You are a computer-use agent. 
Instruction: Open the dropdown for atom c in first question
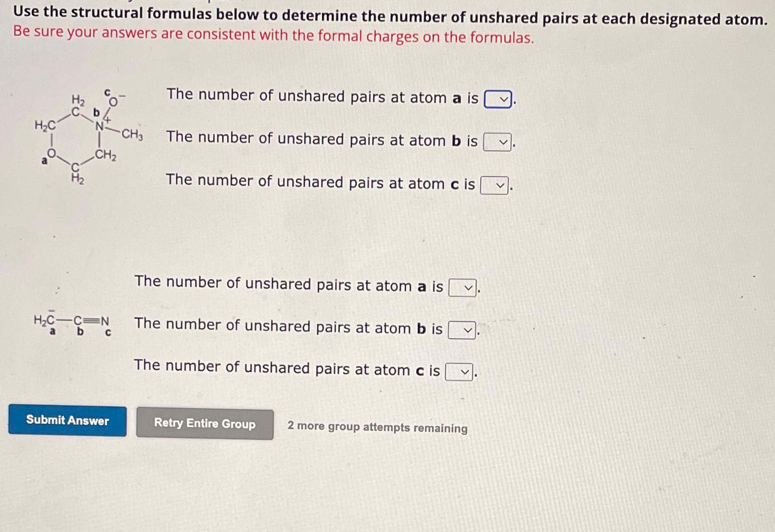tap(494, 186)
